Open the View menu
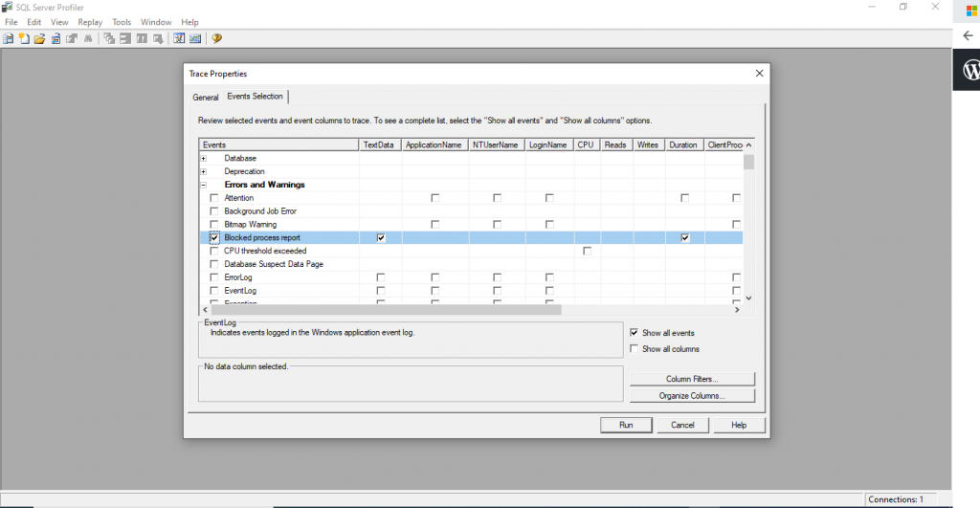This screenshot has height=508, width=980. point(59,22)
